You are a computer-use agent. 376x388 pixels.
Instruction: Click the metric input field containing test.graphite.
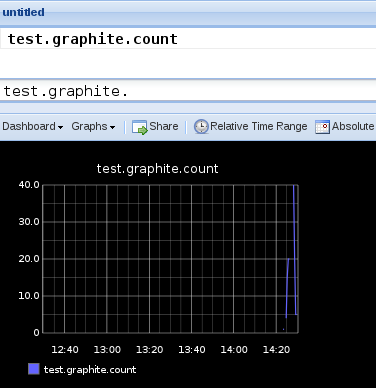click(188, 91)
